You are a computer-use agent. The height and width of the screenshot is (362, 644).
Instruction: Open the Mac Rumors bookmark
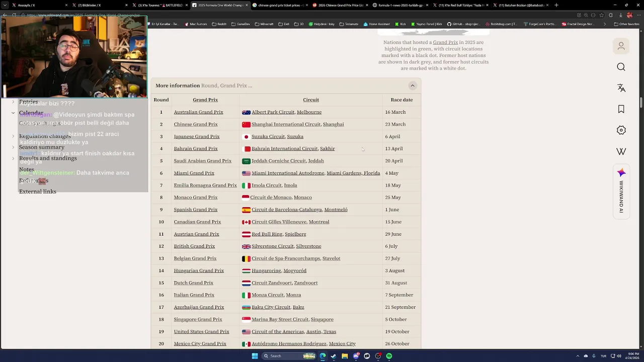tap(196, 24)
